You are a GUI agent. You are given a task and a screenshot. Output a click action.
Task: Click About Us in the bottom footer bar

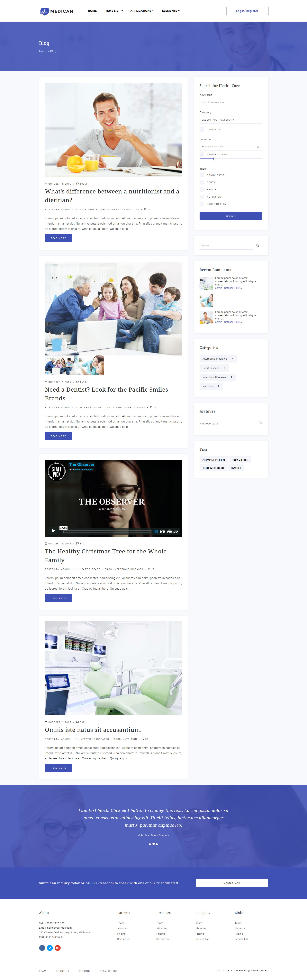[62, 971]
